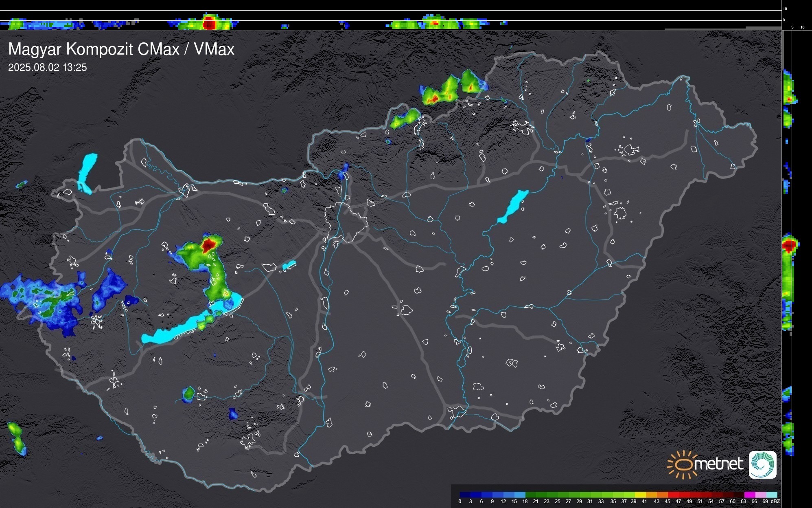The height and width of the screenshot is (508, 812).
Task: Click the teal swirl logo icon
Action: click(x=763, y=464)
